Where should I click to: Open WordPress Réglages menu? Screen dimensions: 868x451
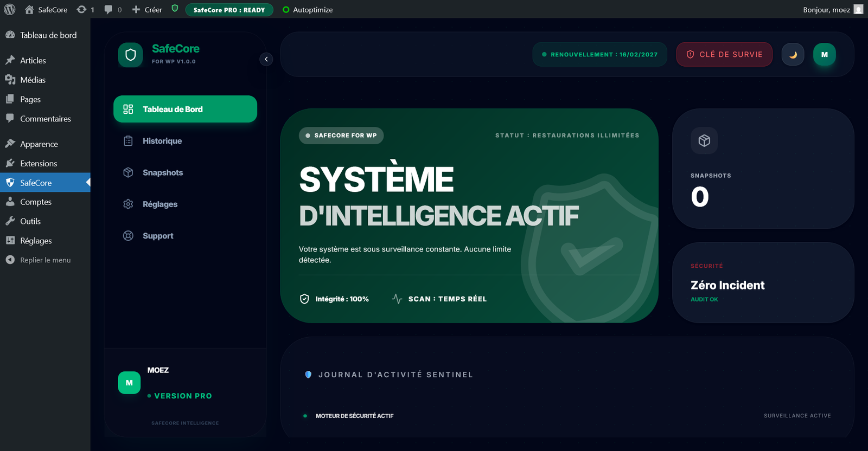[45, 241]
